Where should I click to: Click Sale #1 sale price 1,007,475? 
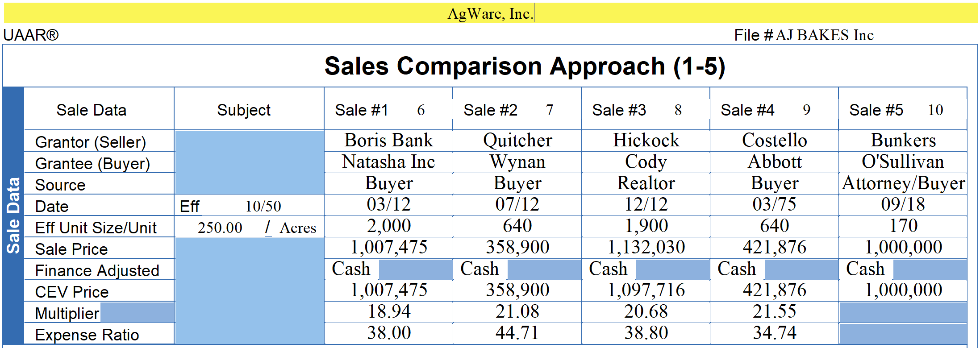click(x=388, y=248)
